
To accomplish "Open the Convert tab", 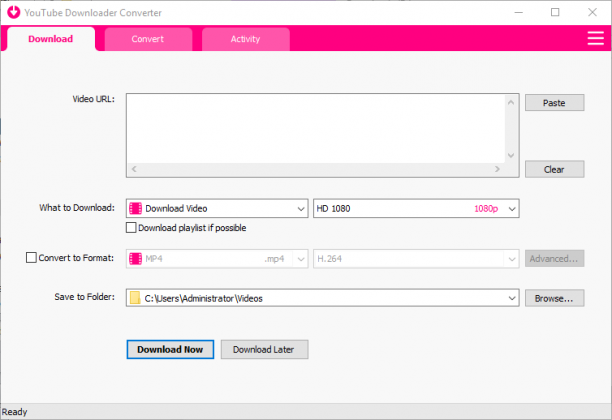I will tap(148, 39).
